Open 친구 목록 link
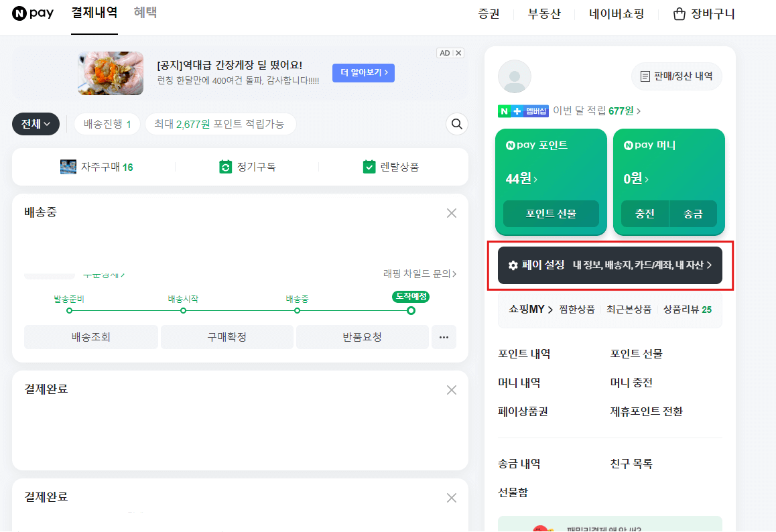 tap(631, 464)
